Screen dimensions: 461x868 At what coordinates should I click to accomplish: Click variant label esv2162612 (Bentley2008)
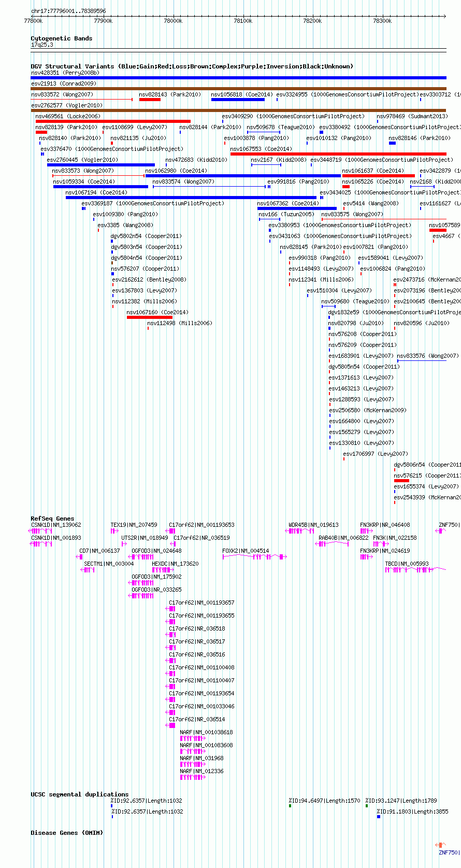pyautogui.click(x=149, y=279)
